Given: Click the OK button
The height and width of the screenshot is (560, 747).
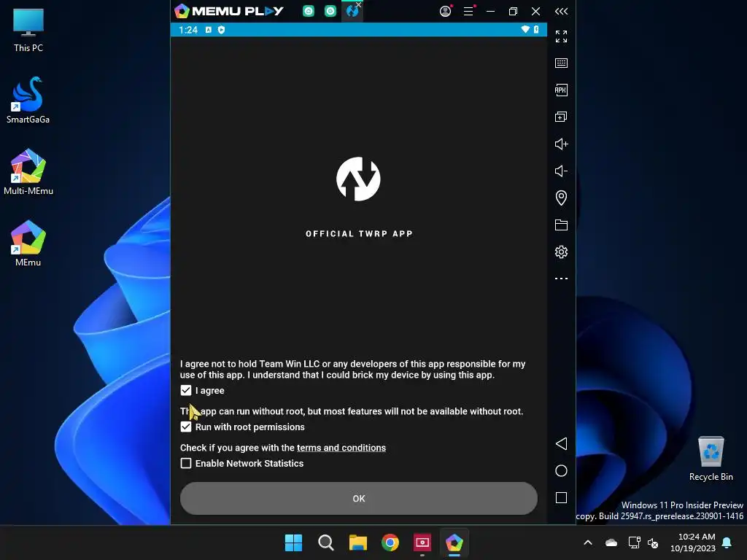Looking at the screenshot, I should (x=359, y=499).
